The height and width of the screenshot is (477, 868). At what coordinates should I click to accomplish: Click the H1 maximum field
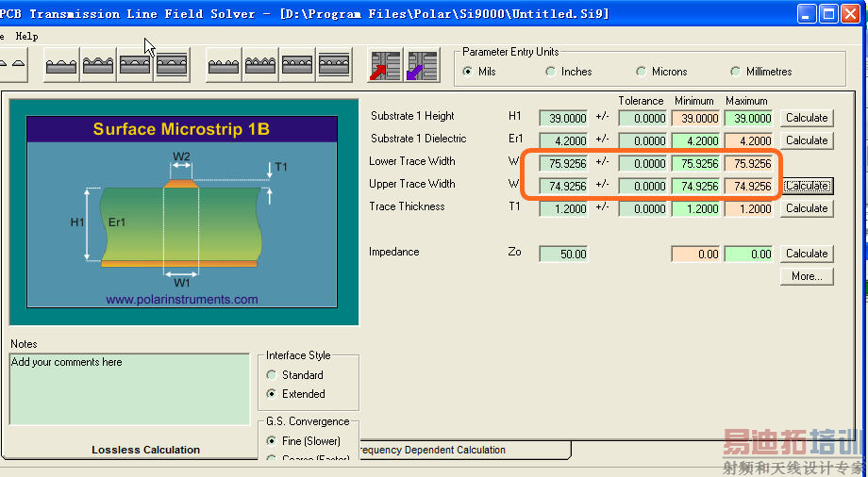[x=748, y=119]
